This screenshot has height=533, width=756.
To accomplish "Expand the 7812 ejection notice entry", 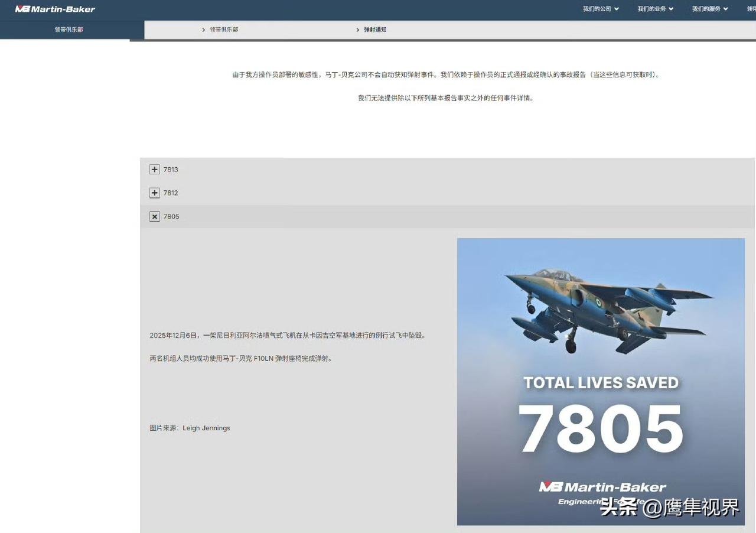I will coord(171,193).
